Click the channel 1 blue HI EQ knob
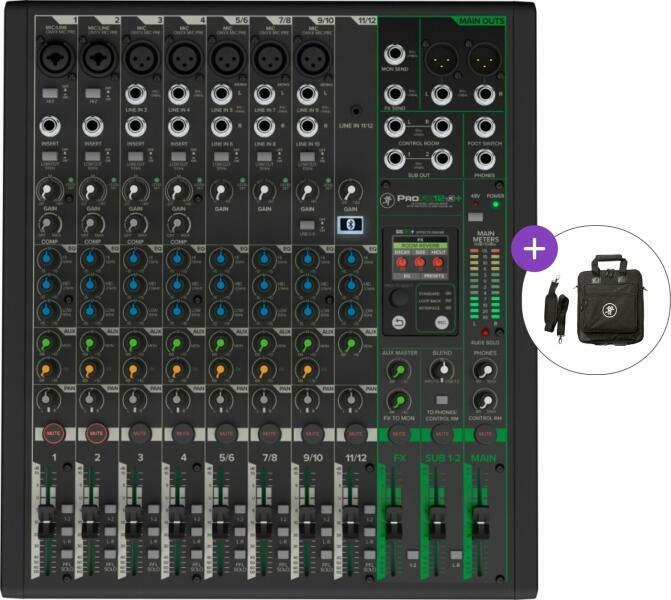The height and width of the screenshot is (600, 671). pos(48,258)
